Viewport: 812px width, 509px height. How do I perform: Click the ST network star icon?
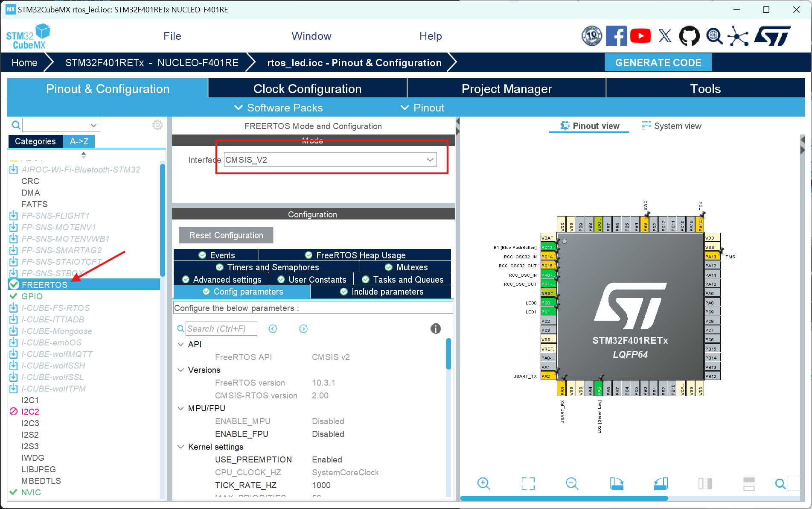[738, 36]
